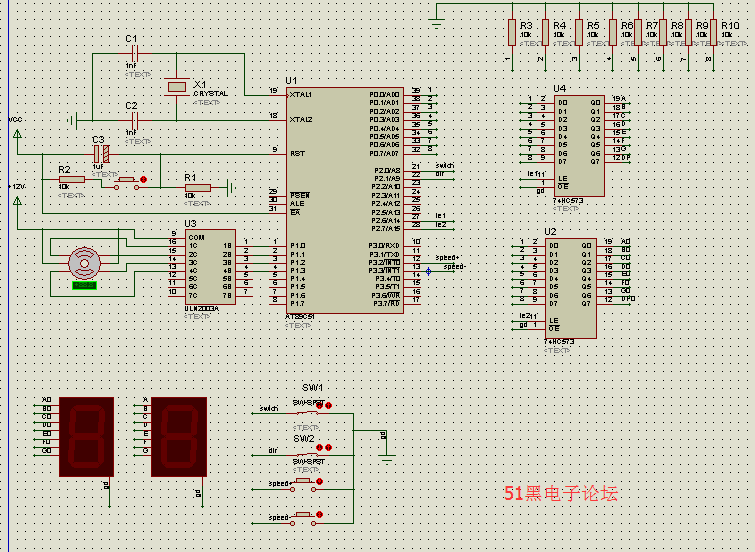Click the COM pin label on U3
This screenshot has width=755, height=552.
coord(196,237)
